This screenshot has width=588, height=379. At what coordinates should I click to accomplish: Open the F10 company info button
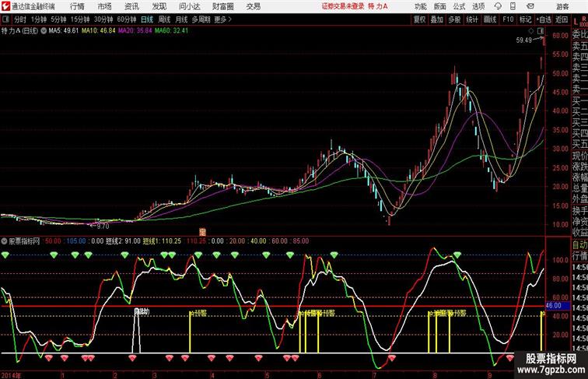(508, 19)
